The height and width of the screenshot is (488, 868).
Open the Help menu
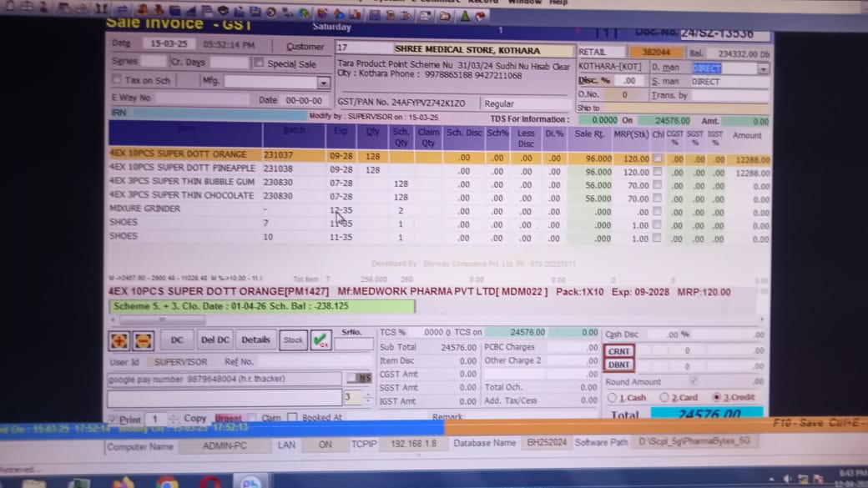coord(558,3)
